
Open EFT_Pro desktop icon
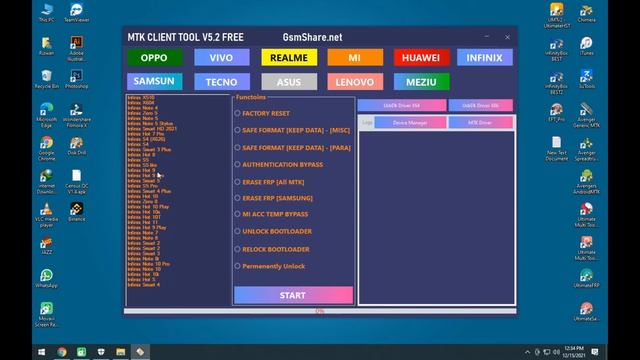pyautogui.click(x=557, y=113)
